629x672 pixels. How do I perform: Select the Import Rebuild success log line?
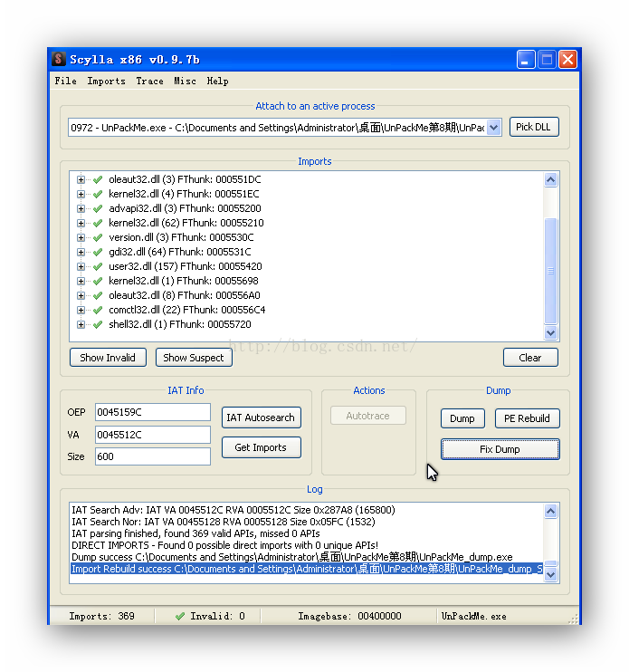click(307, 569)
